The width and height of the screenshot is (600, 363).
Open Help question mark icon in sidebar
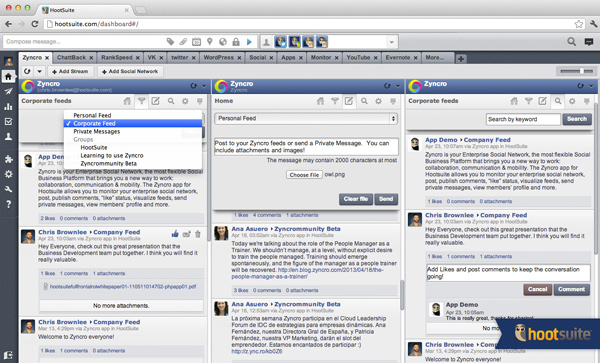pos(8,204)
